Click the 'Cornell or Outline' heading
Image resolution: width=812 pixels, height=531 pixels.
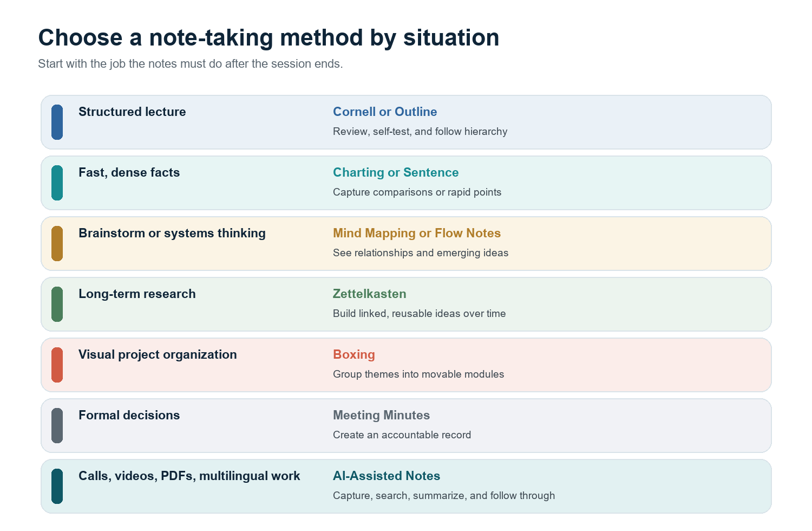(x=385, y=112)
